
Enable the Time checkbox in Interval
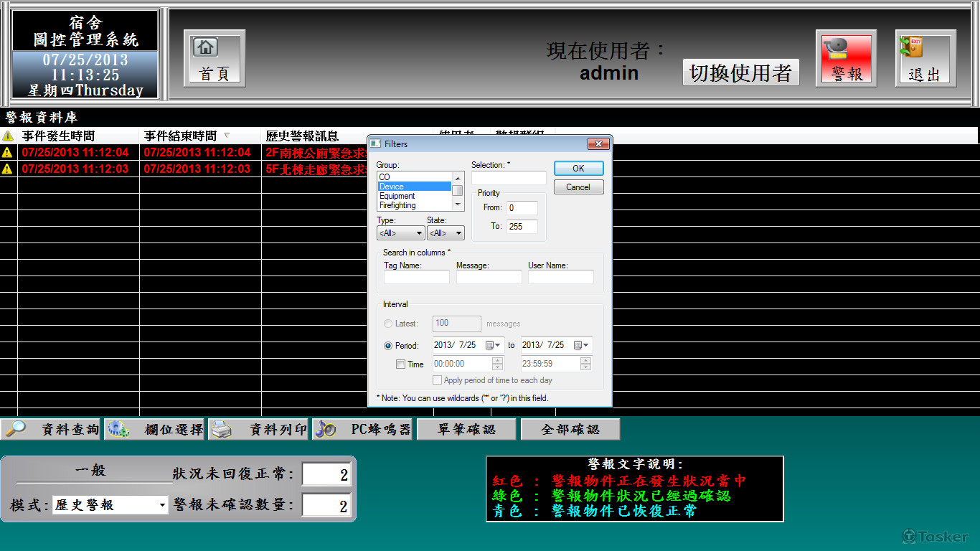point(401,364)
